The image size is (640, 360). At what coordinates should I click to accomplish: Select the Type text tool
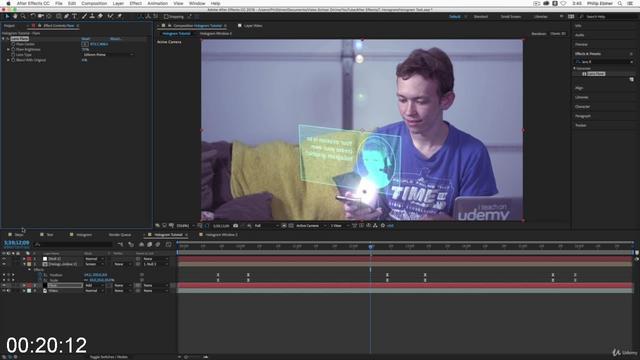(x=75, y=16)
